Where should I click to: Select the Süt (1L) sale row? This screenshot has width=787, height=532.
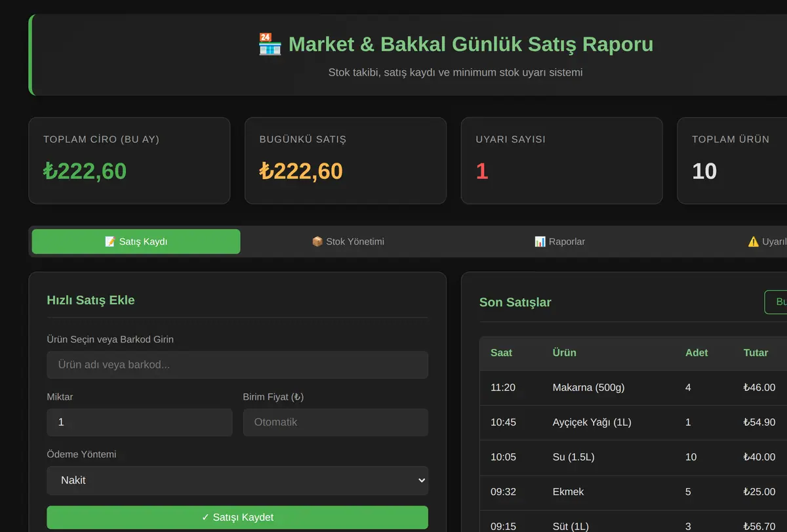(634, 522)
